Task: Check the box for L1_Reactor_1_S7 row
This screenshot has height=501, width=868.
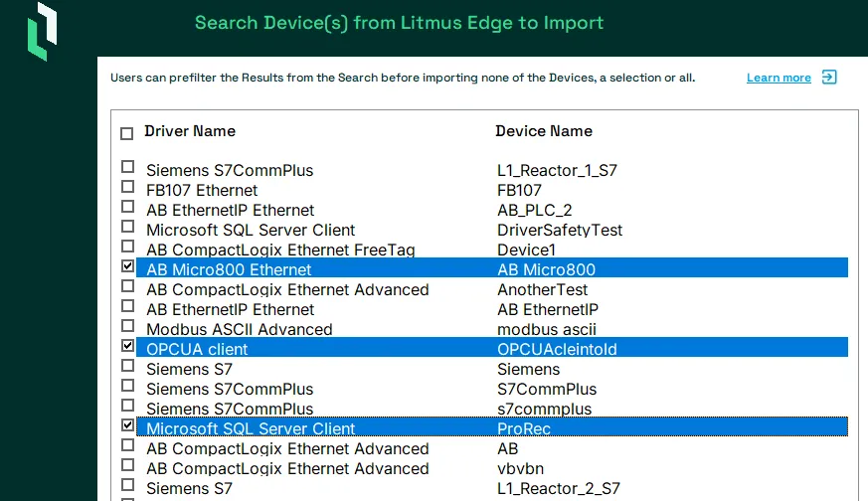Action: (x=128, y=167)
